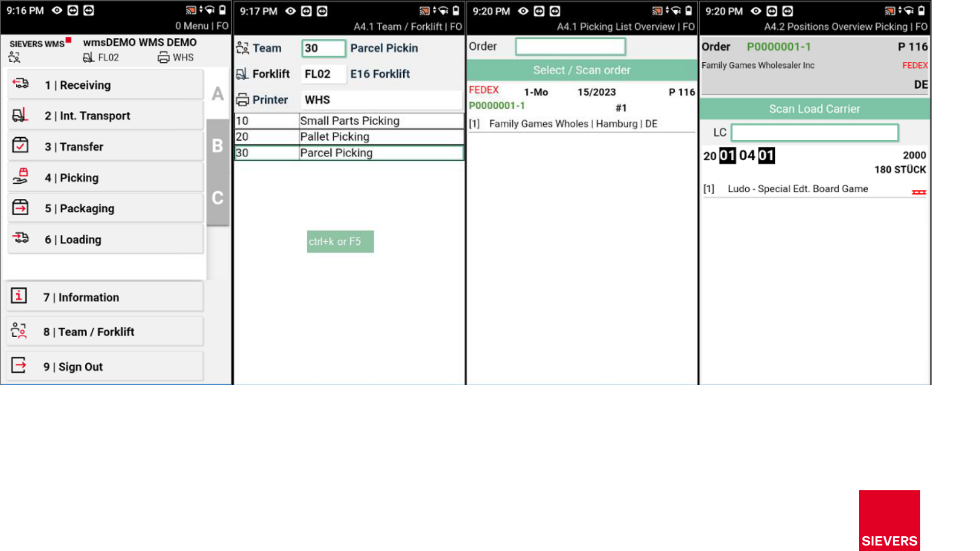Tap the Scan Load Carrier bar
980x551 pixels.
click(815, 109)
